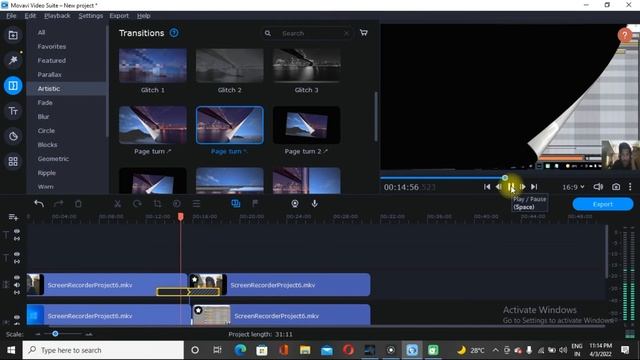This screenshot has width=640, height=360.
Task: Click the Redo arrow in timeline toolbar
Action: (59, 203)
